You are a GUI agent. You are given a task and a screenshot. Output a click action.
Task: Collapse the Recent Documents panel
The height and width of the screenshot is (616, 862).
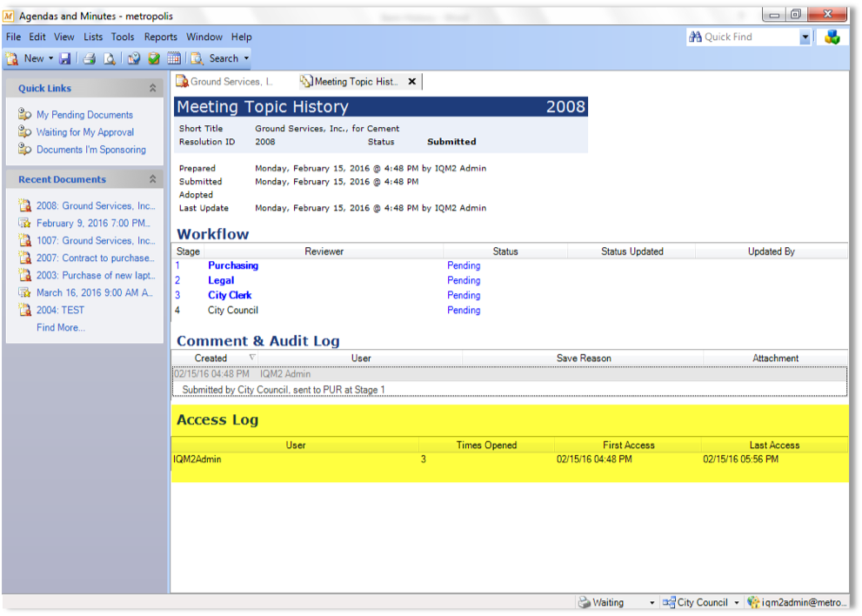[153, 179]
